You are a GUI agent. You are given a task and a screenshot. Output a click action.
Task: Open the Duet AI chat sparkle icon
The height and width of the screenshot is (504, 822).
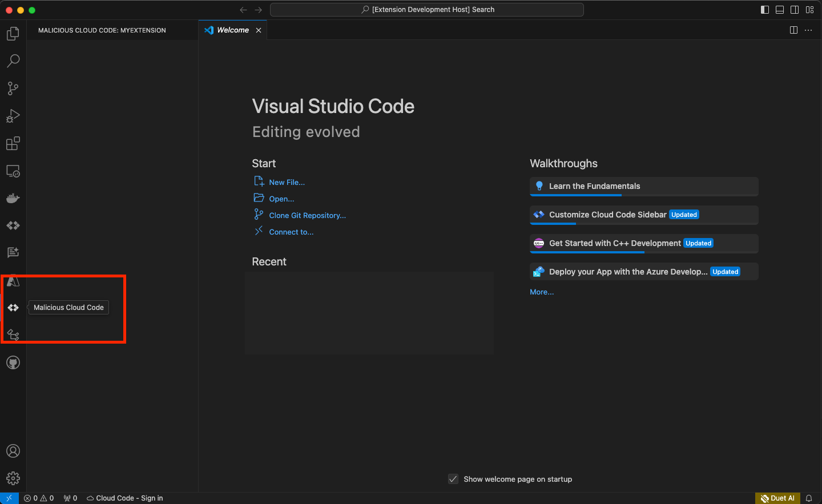(x=13, y=253)
